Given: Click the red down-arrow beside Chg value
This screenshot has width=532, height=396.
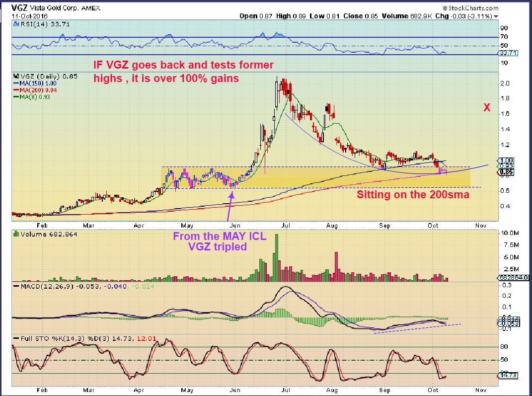Looking at the screenshot, I should coord(496,16).
